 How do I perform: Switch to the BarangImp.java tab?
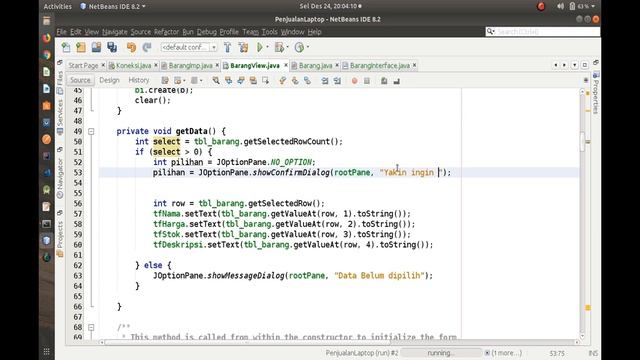pyautogui.click(x=190, y=65)
